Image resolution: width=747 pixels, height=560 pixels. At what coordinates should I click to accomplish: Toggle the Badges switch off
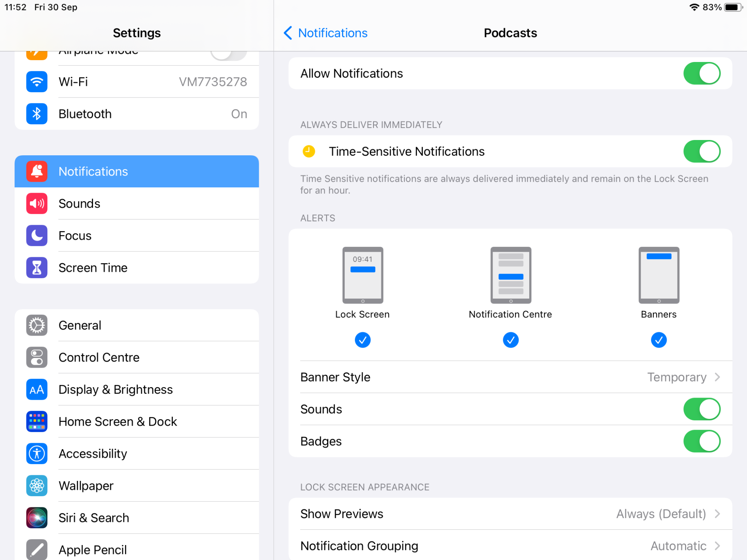[701, 441]
